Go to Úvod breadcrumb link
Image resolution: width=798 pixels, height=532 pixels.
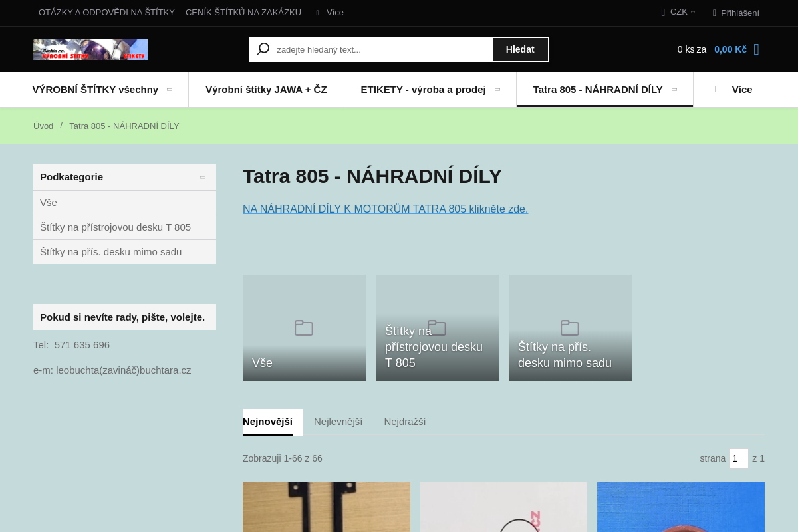[x=43, y=126]
